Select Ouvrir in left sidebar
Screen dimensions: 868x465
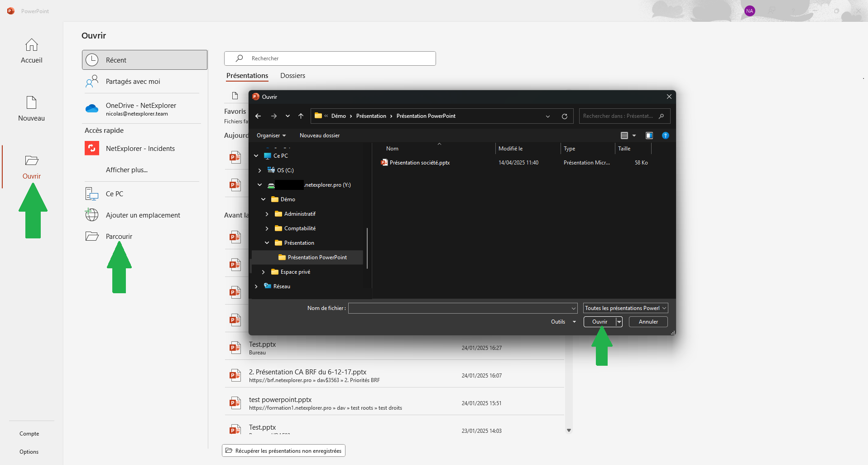(x=31, y=167)
